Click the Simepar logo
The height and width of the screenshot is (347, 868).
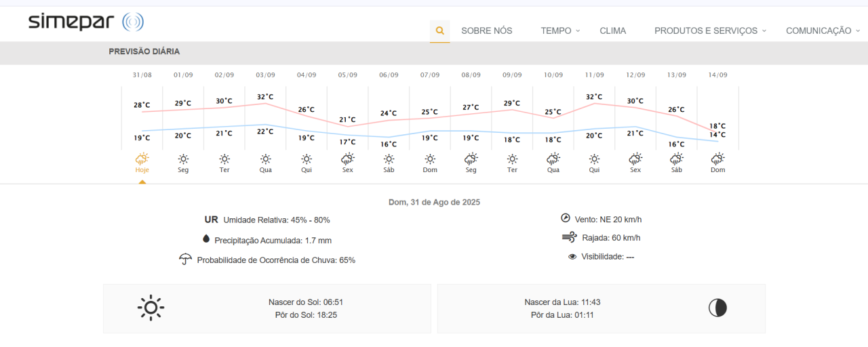[x=85, y=22]
